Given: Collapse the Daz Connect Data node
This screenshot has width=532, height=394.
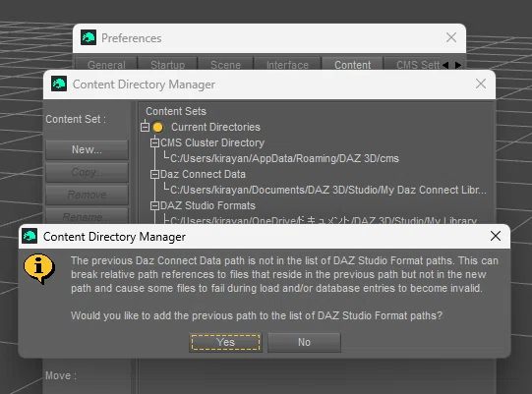Looking at the screenshot, I should click(154, 174).
